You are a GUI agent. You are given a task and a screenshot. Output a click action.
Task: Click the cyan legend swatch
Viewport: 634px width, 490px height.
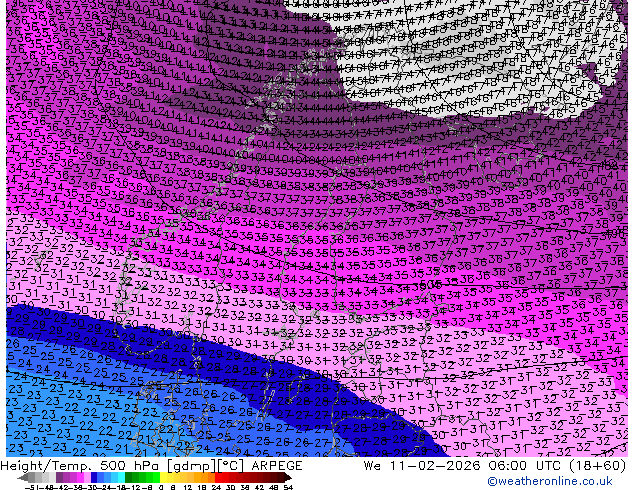[121, 478]
